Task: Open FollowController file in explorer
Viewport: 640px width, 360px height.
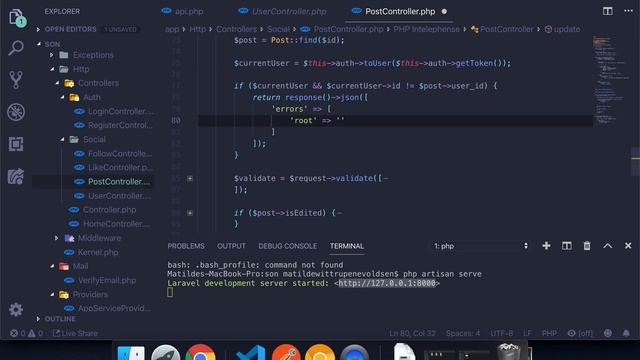Action: click(x=113, y=153)
